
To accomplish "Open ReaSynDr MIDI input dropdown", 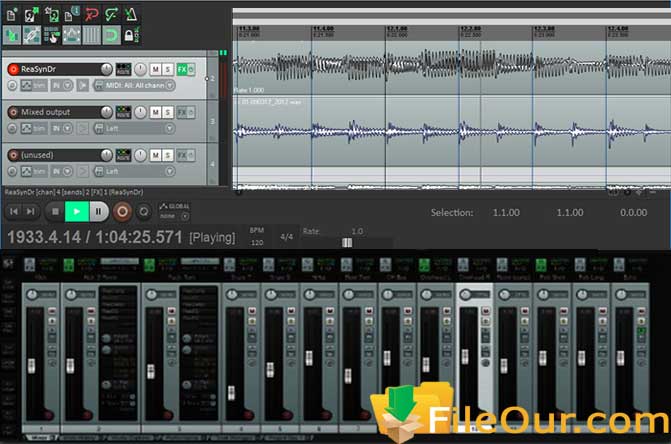I will (134, 86).
